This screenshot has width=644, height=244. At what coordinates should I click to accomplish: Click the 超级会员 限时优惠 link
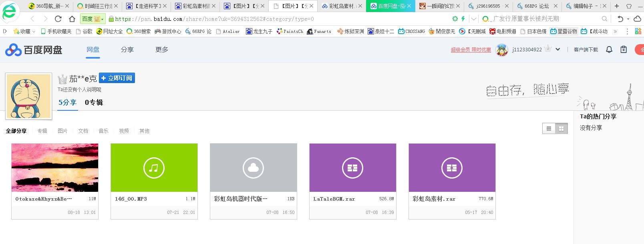[x=471, y=50]
